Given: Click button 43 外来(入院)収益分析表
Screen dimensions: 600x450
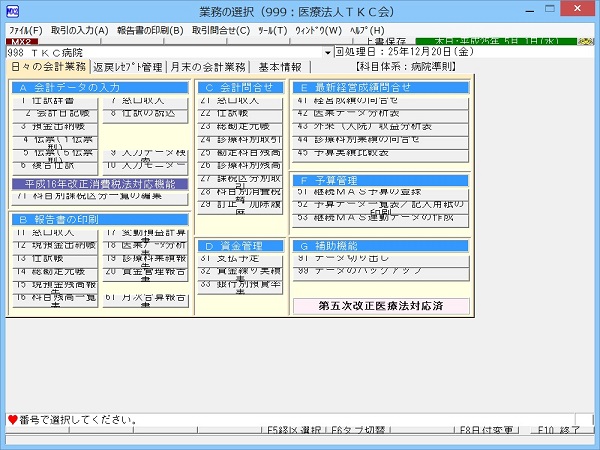Looking at the screenshot, I should pyautogui.click(x=381, y=129).
